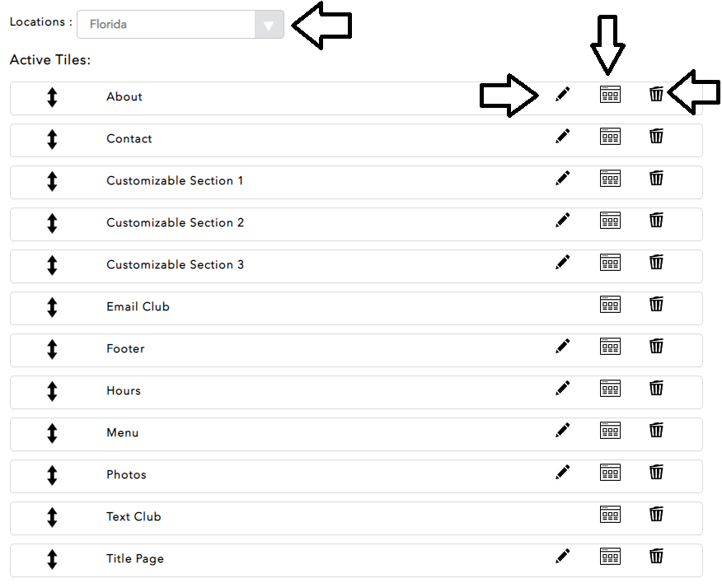722x588 pixels.
Task: Select the Photos tile label
Action: [x=126, y=475]
